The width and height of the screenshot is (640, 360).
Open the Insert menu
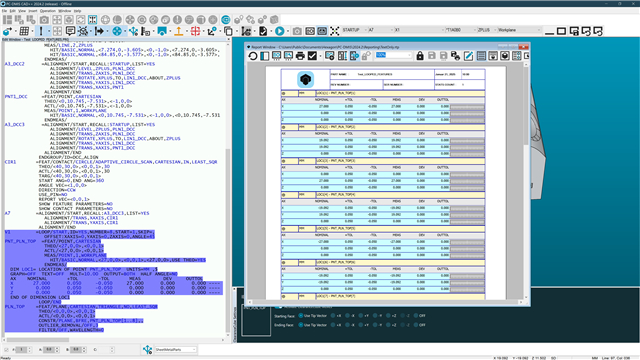click(33, 11)
